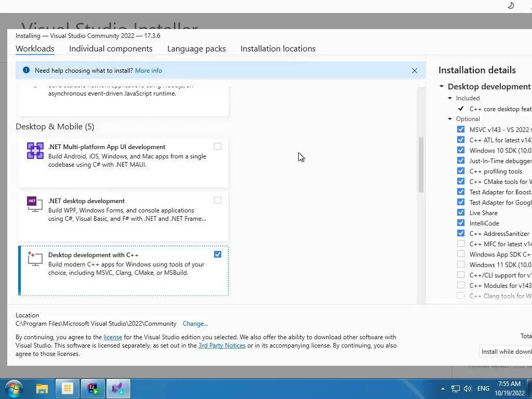Check Windows 11 SDK component

[x=460, y=264]
